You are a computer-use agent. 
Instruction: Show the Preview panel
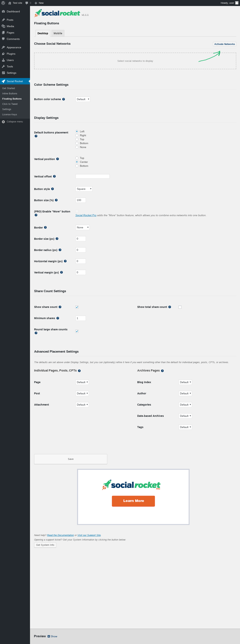tap(52, 637)
